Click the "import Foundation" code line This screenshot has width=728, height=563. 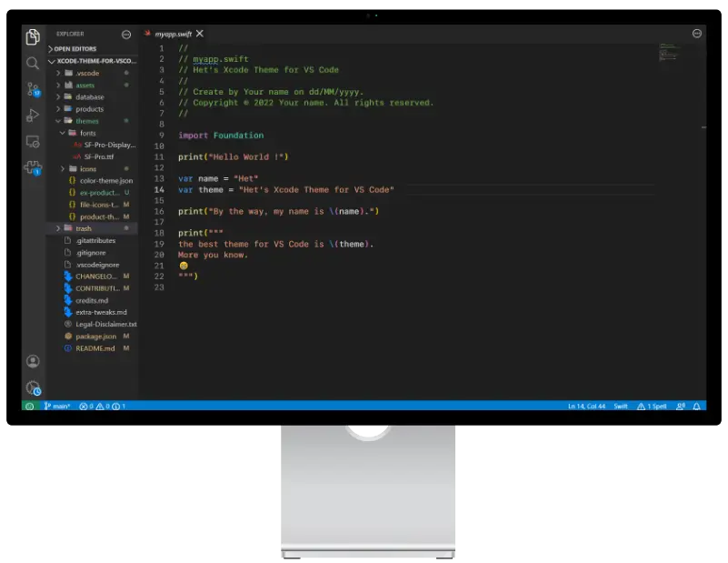click(x=221, y=136)
